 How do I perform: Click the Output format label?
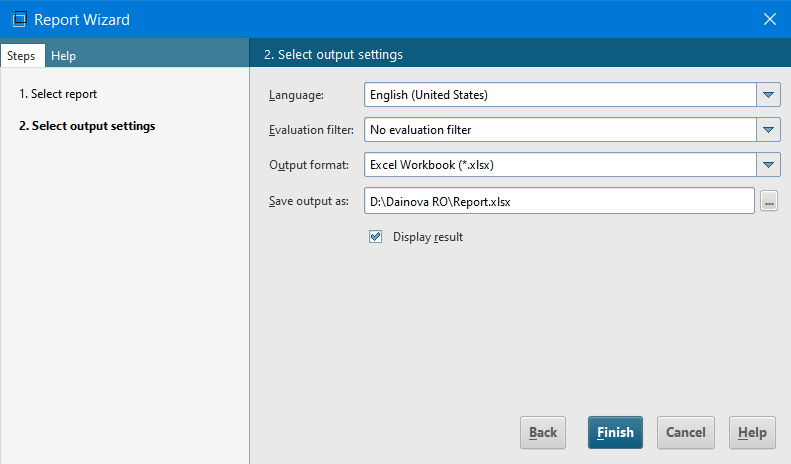(309, 165)
